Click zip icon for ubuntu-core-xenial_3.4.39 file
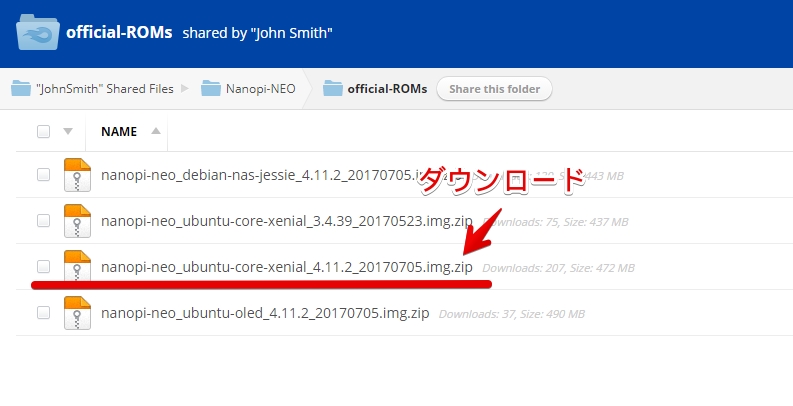 coord(77,221)
